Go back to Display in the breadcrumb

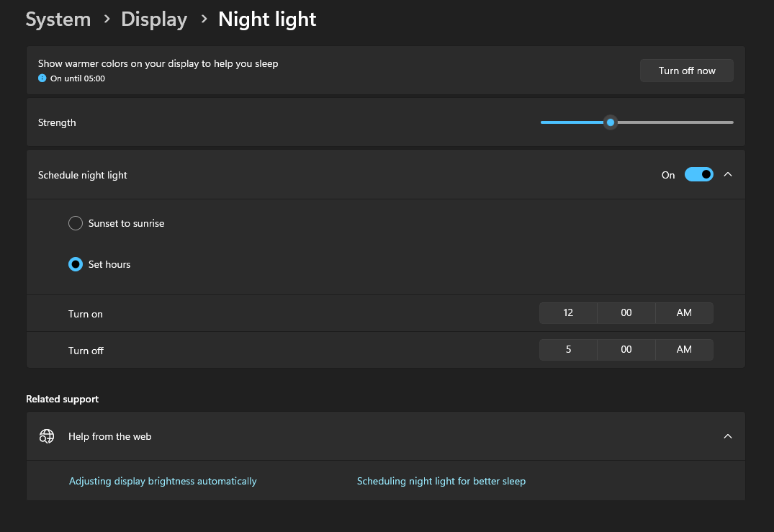(154, 19)
